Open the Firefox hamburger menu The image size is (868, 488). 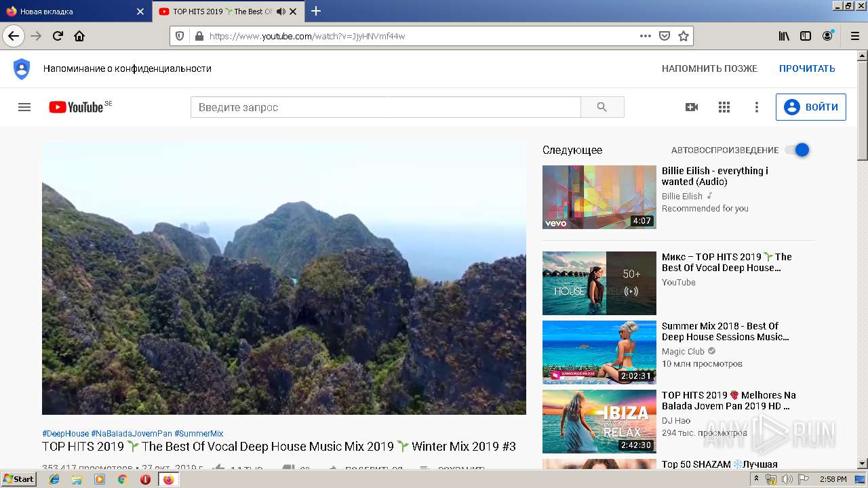[x=854, y=36]
